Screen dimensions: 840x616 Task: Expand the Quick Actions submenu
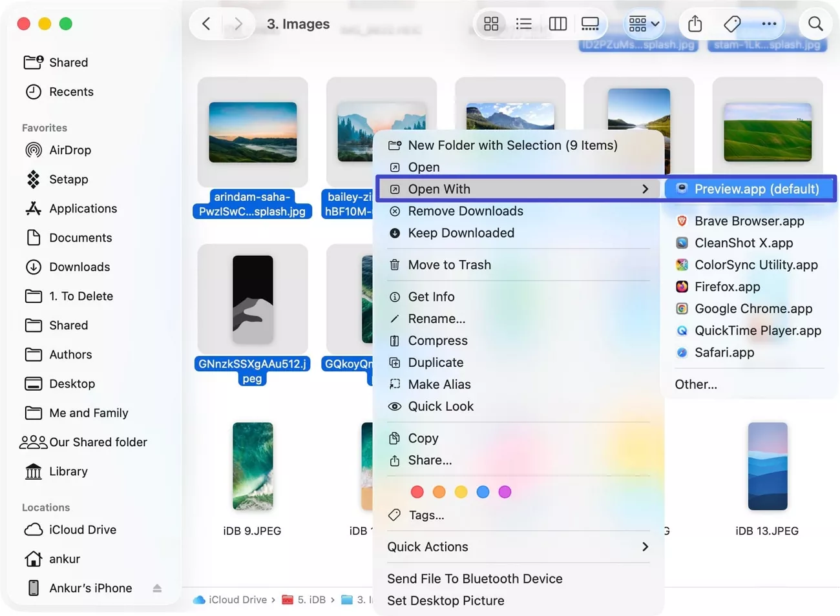point(517,546)
